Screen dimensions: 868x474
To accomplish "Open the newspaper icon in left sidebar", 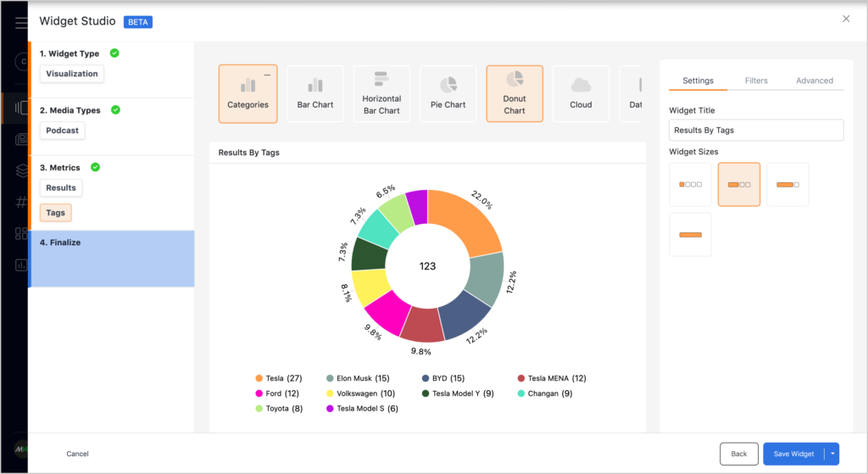I will 21,139.
